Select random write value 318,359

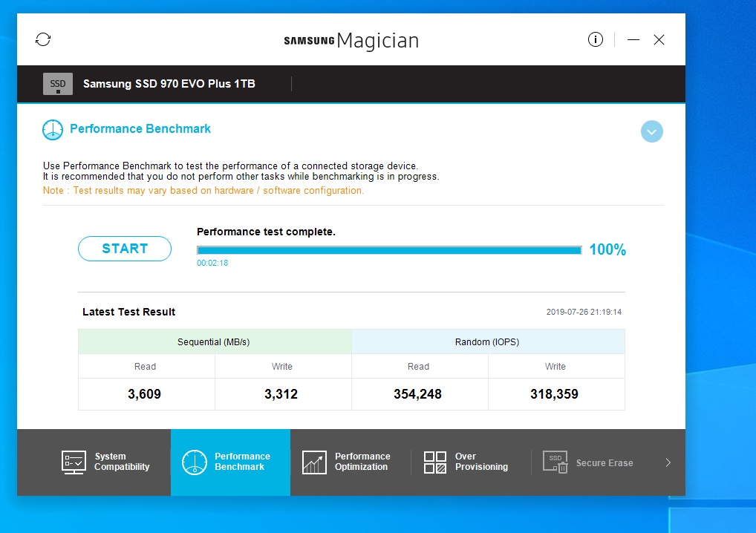click(554, 394)
